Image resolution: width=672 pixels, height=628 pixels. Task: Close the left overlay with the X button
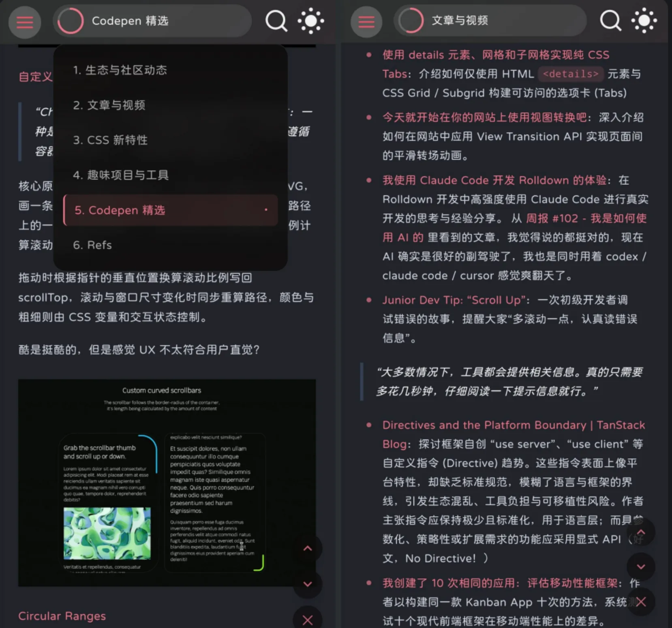307,620
